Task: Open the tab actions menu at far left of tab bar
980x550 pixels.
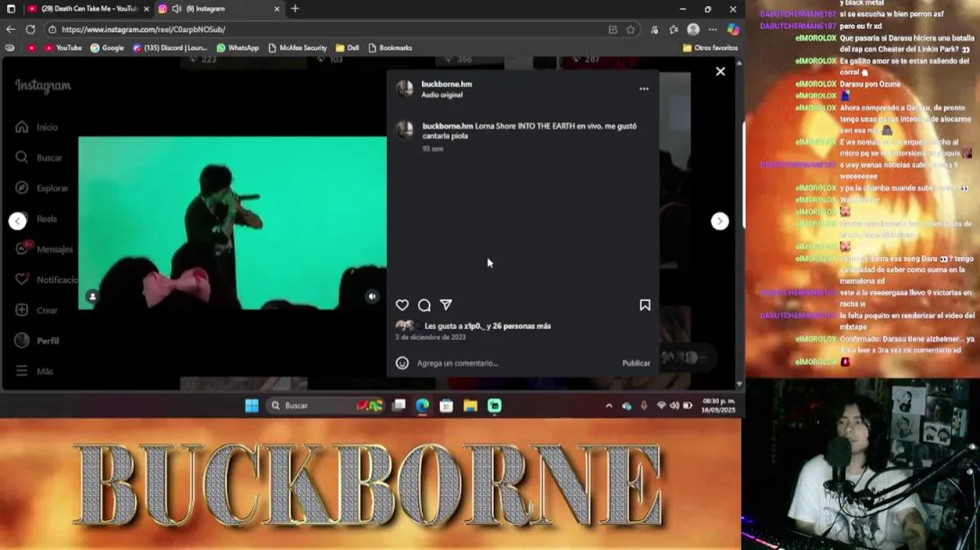Action: (11, 8)
